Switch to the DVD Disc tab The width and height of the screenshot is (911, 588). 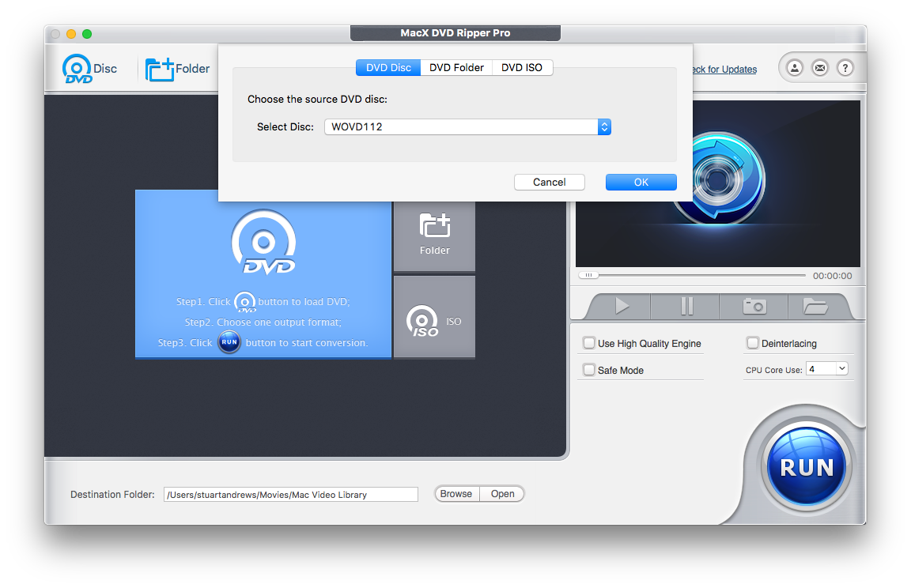coord(388,67)
